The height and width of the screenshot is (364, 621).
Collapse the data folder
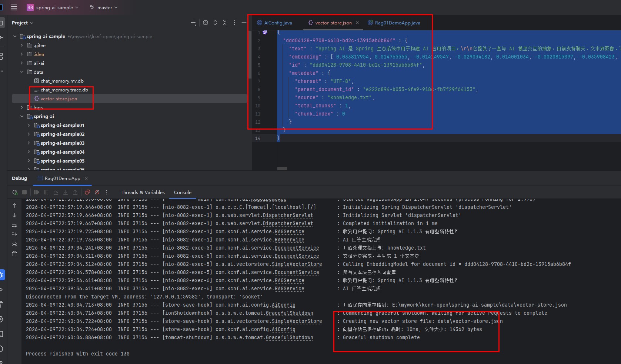[x=22, y=72]
